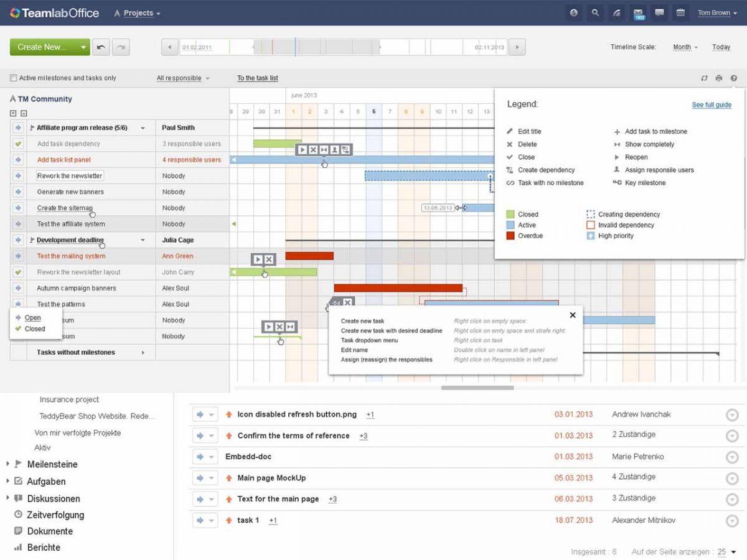Image resolution: width=747 pixels, height=560 pixels.
Task: Open the Calendar icon in the header
Action: (681, 12)
